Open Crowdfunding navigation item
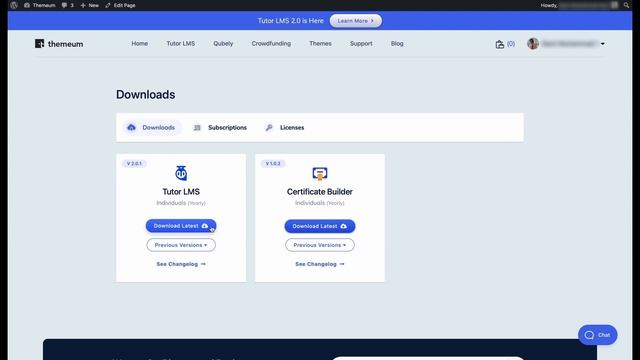This screenshot has width=640, height=360. click(x=271, y=43)
